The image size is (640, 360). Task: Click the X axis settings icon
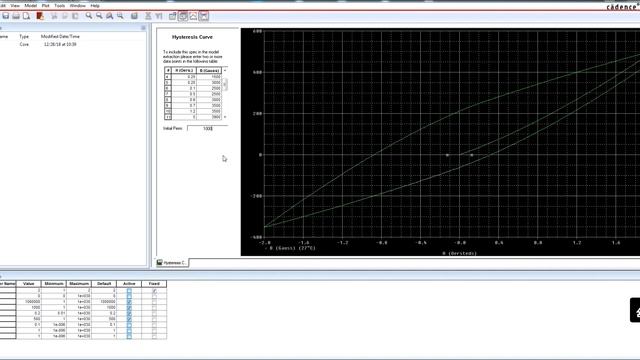point(148,16)
